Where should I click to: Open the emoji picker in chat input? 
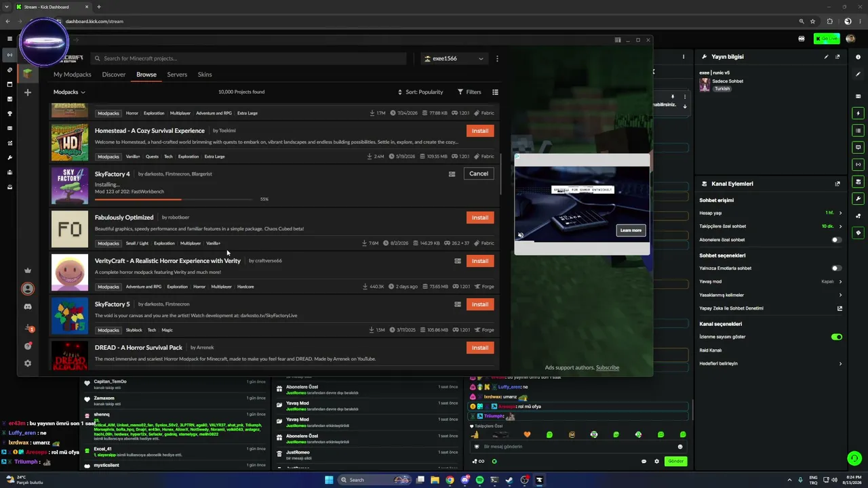pyautogui.click(x=680, y=447)
